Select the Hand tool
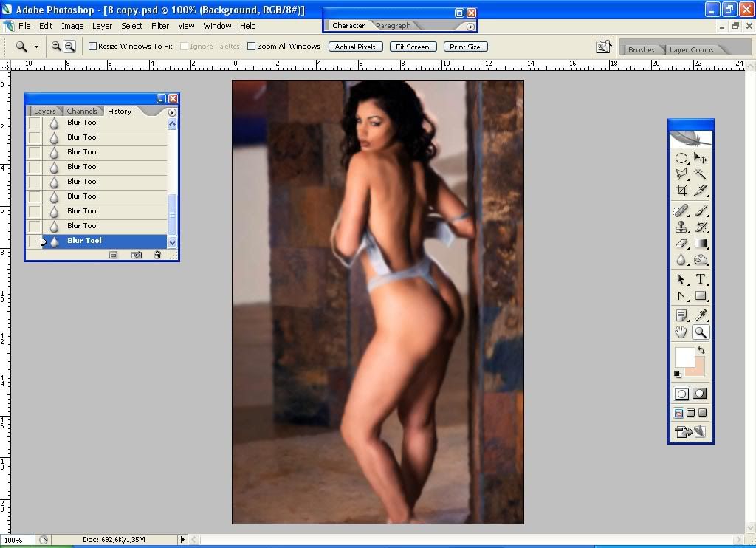The width and height of the screenshot is (756, 548). click(x=681, y=332)
